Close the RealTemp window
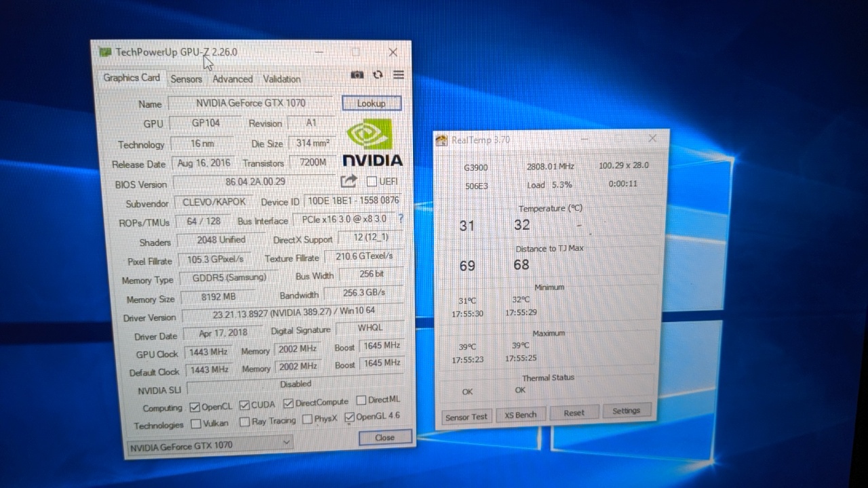The width and height of the screenshot is (868, 488). [x=652, y=138]
